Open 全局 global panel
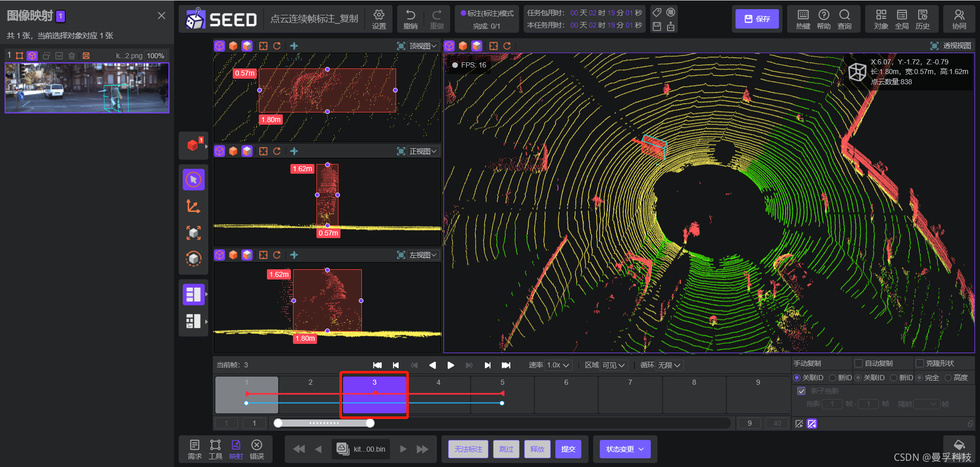Image resolution: width=980 pixels, height=467 pixels. (x=902, y=19)
